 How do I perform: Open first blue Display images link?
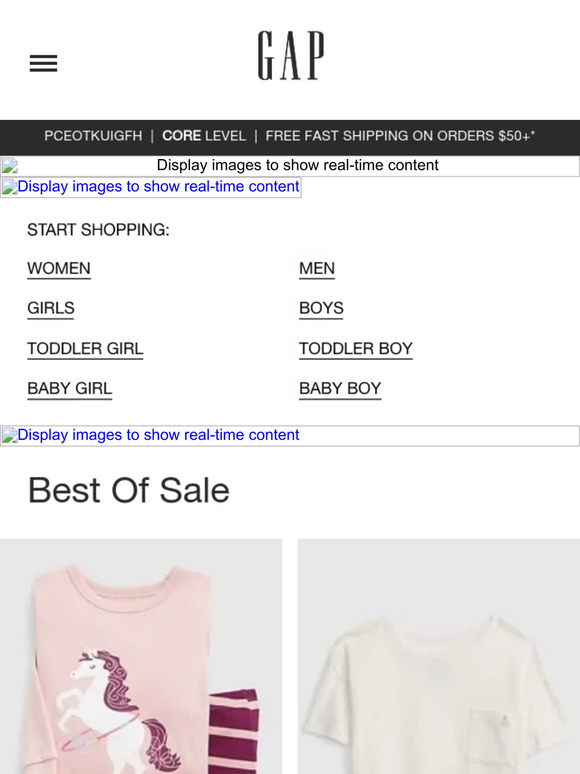151,187
